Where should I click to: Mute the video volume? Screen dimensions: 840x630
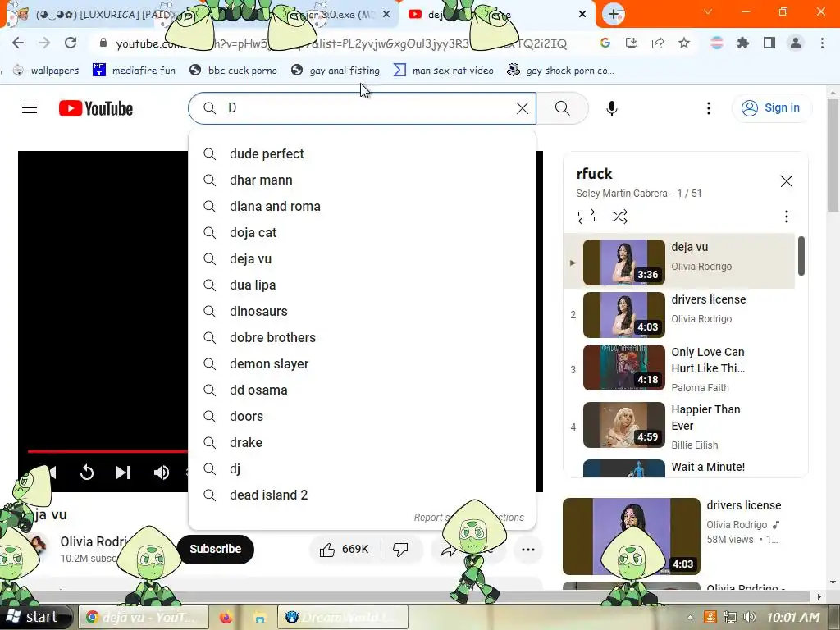pyautogui.click(x=162, y=472)
